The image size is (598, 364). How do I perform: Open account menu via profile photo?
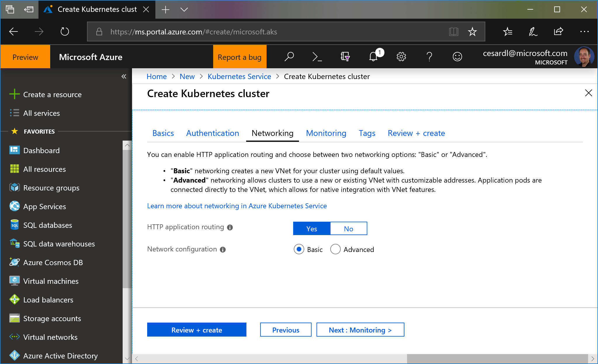click(x=584, y=57)
